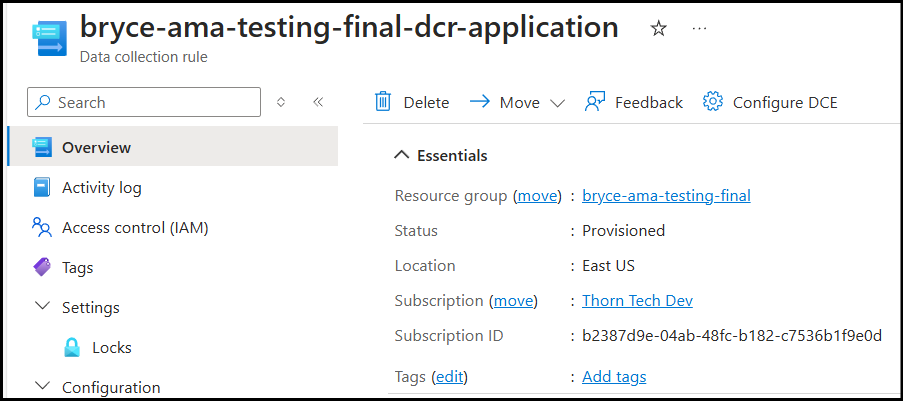Select Overview in the sidebar

click(x=96, y=147)
